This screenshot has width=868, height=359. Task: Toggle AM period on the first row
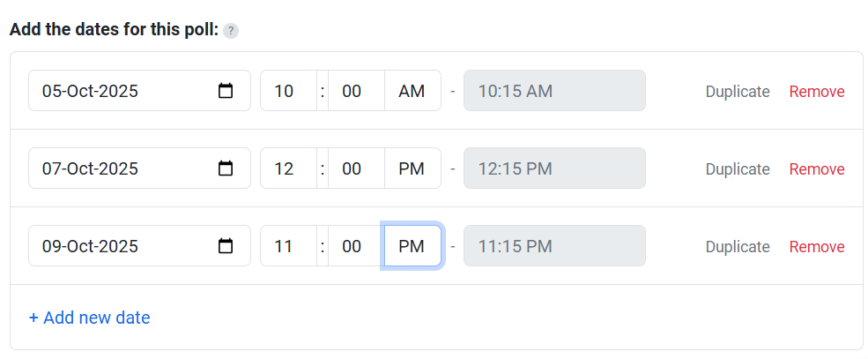(412, 91)
